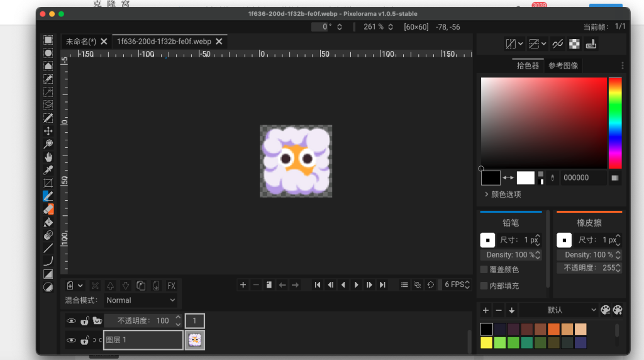Screen dimensions: 644x360
Task: Select the polygon selection tool
Action: coord(48,66)
